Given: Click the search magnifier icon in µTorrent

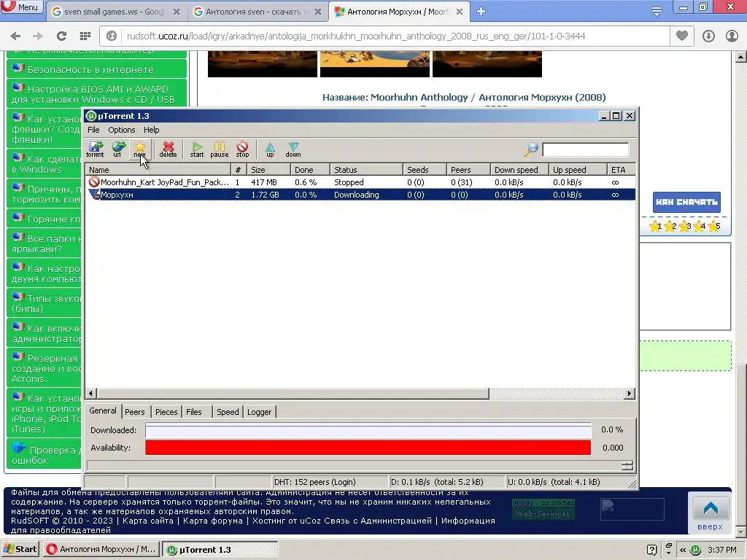Looking at the screenshot, I should click(x=531, y=149).
